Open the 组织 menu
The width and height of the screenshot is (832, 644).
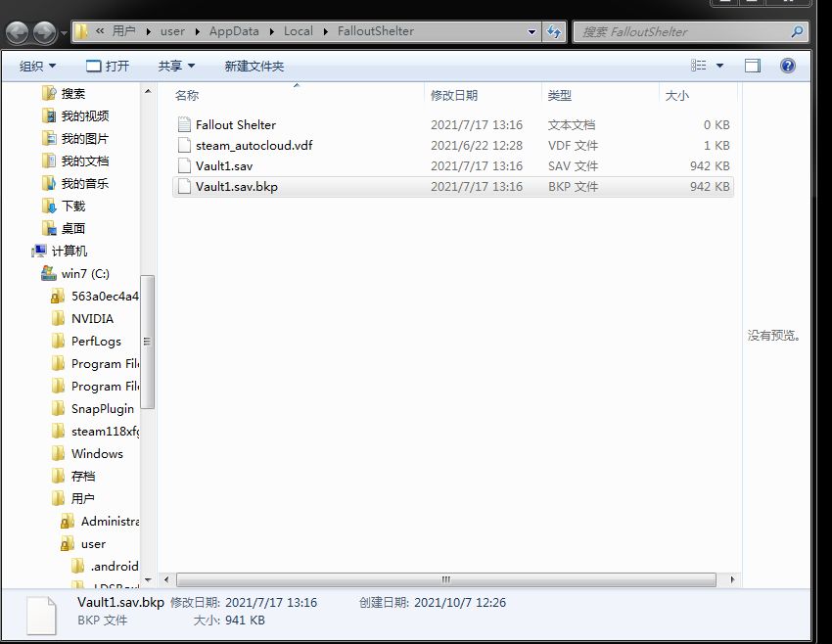click(x=37, y=66)
